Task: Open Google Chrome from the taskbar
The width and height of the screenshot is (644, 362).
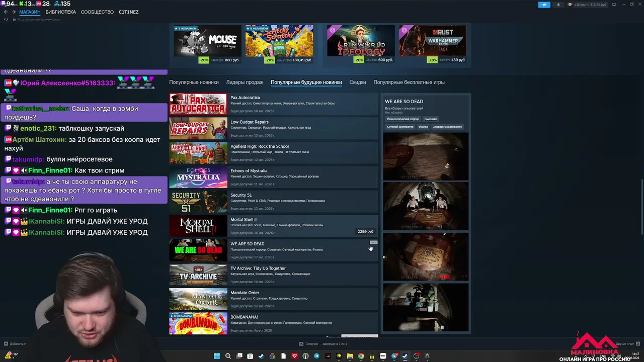Action: click(361, 356)
